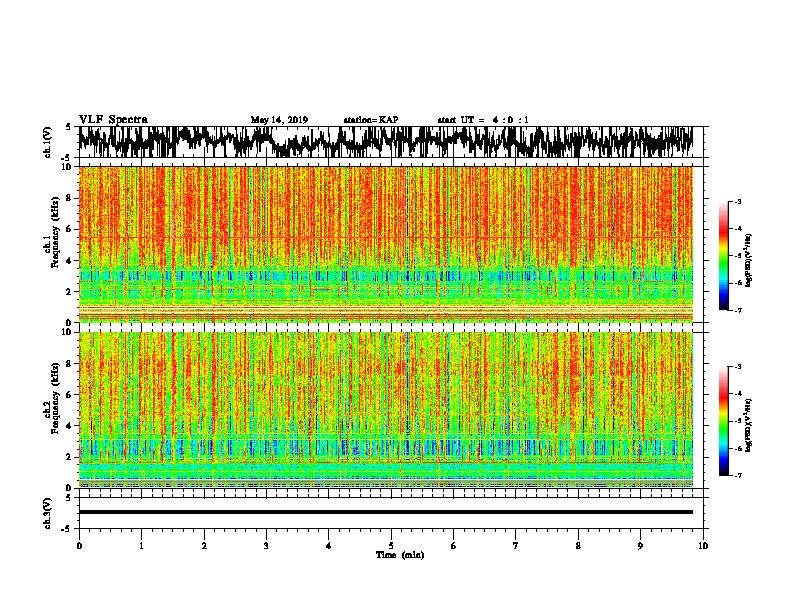Click the flat ch.3 voltage trace line

pos(385,512)
